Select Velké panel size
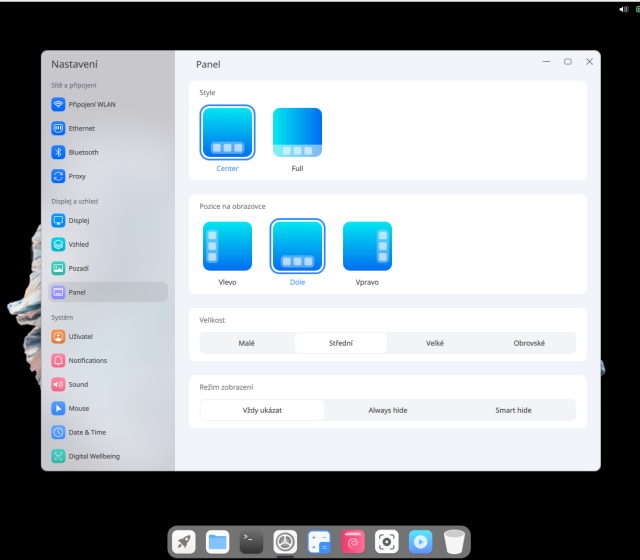 (x=435, y=343)
